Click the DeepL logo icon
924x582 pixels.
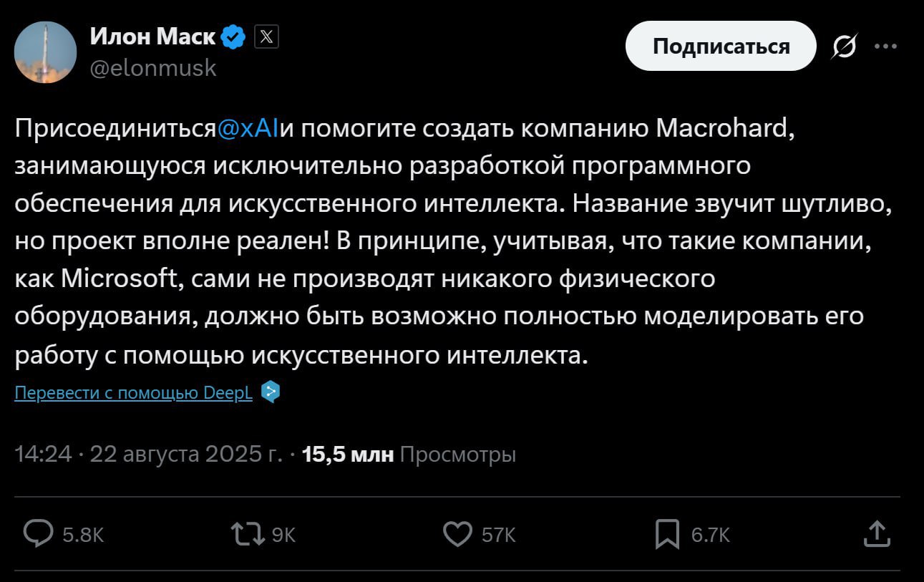pos(270,392)
